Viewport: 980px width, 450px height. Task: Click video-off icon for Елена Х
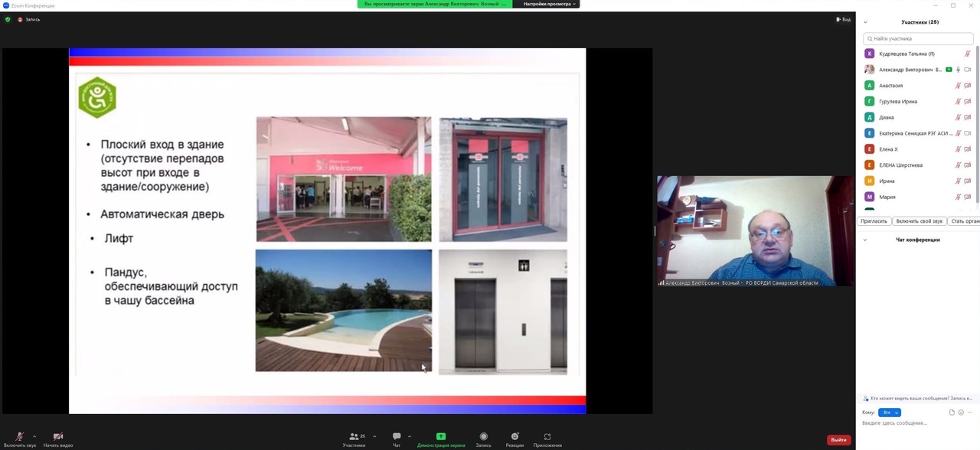(x=968, y=149)
